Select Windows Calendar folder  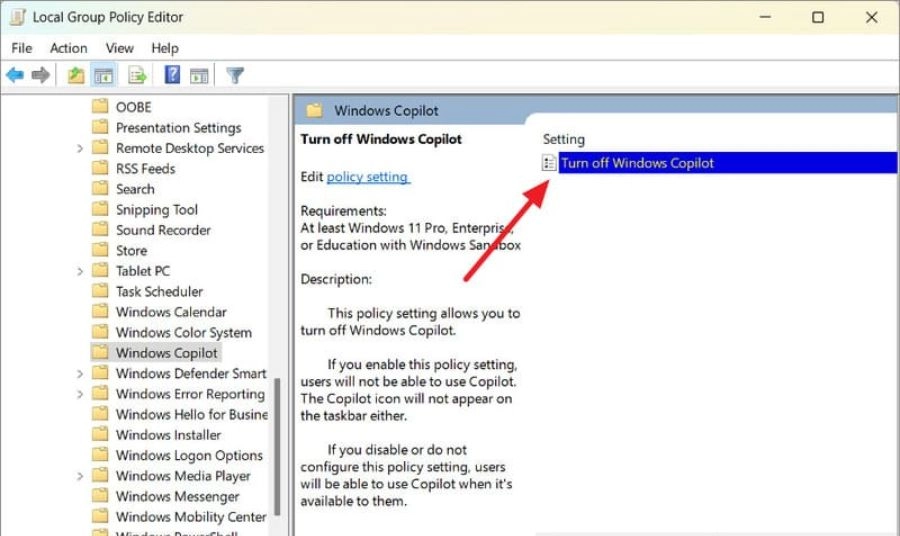point(171,312)
